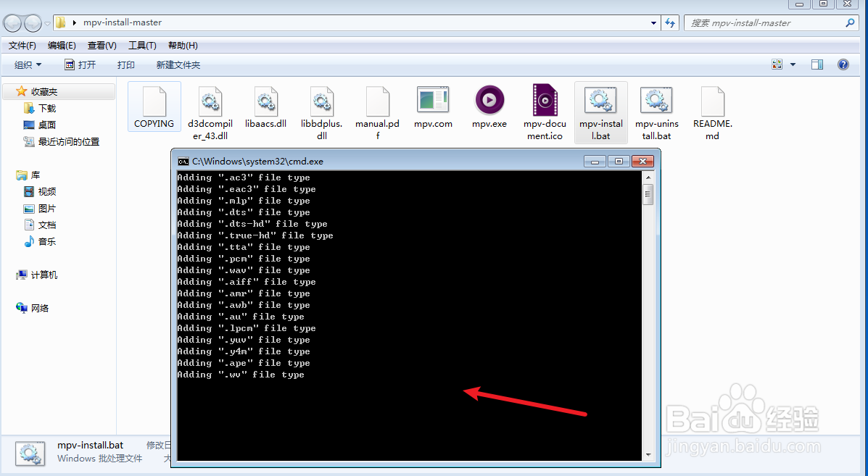Click the 打开 toolbar button
Viewport: 868px width, 476px height.
tap(80, 64)
